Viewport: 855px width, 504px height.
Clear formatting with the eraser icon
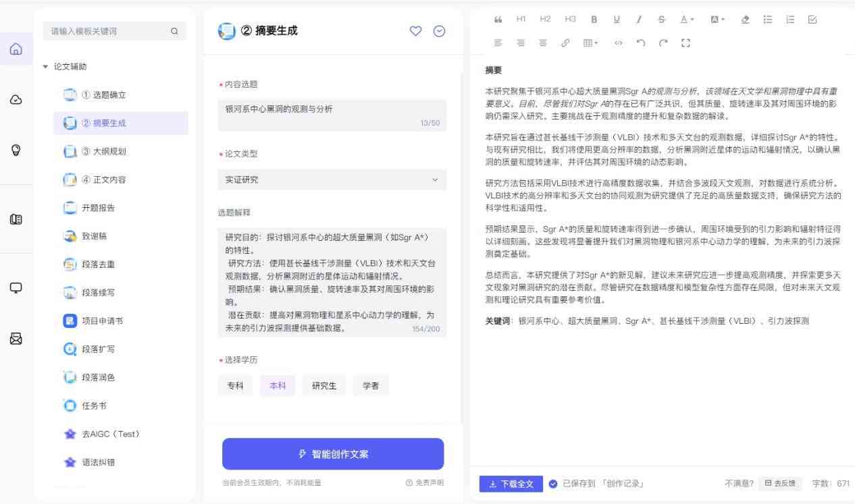pyautogui.click(x=745, y=20)
